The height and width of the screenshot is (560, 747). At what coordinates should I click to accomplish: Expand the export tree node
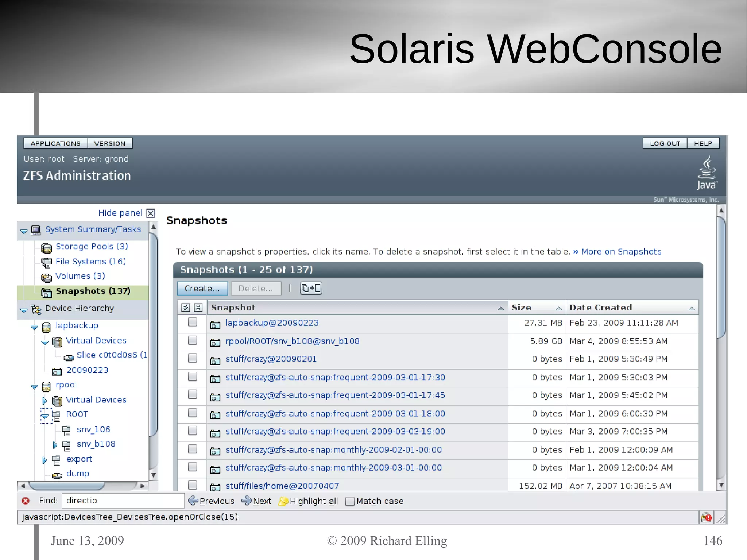coord(45,460)
